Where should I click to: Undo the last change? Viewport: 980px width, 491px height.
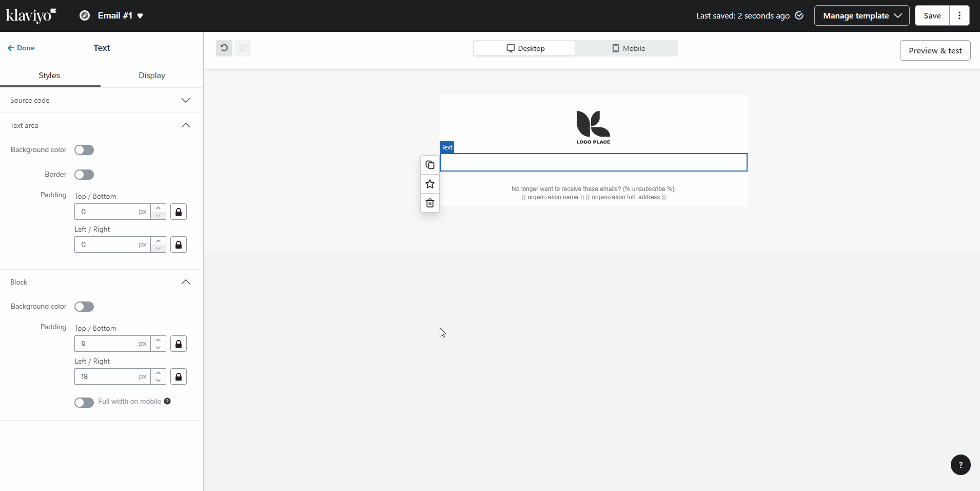tap(224, 48)
